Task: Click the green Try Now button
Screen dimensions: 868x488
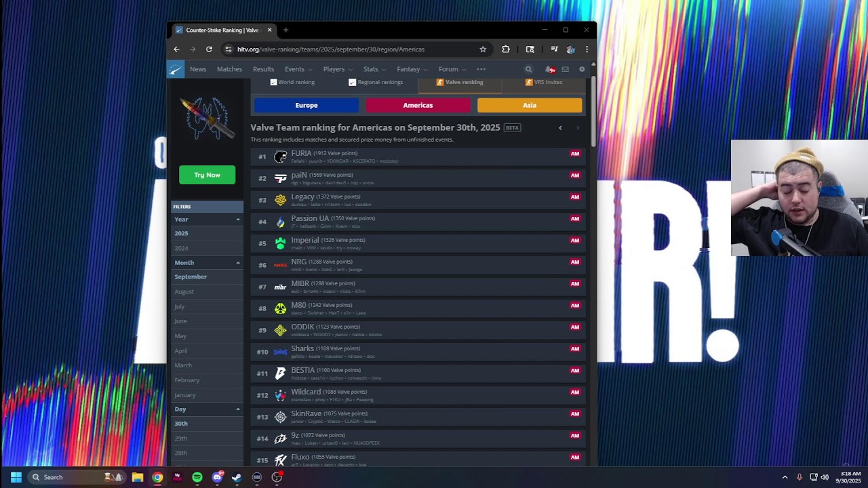Action: click(x=207, y=175)
